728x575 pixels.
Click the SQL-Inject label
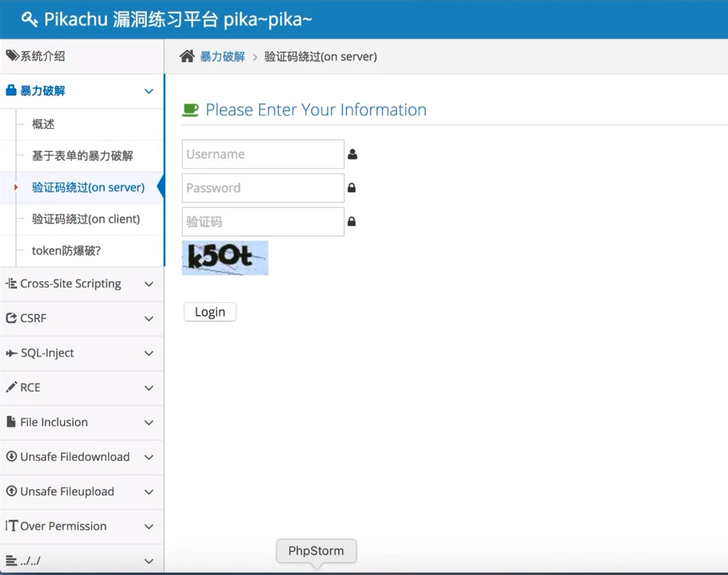47,353
